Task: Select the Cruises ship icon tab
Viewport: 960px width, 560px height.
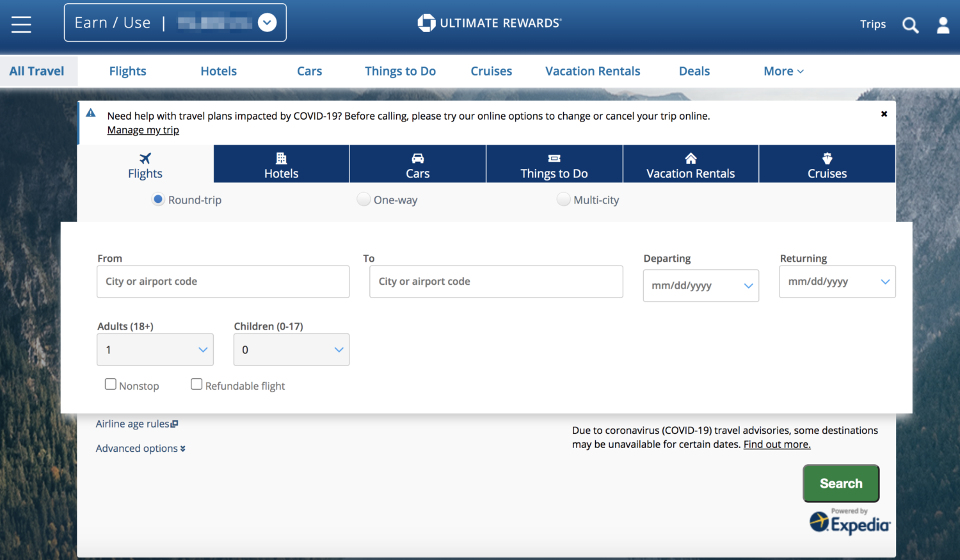Action: 827,164
